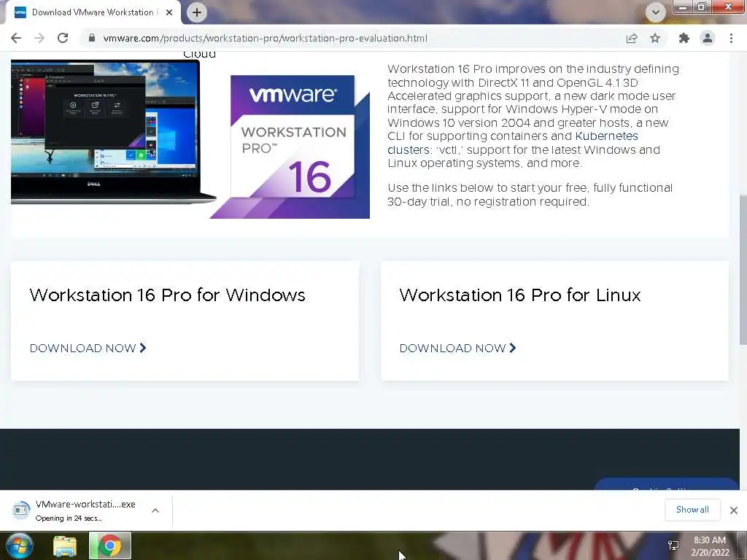Restore down the Chrome window

tap(701, 7)
